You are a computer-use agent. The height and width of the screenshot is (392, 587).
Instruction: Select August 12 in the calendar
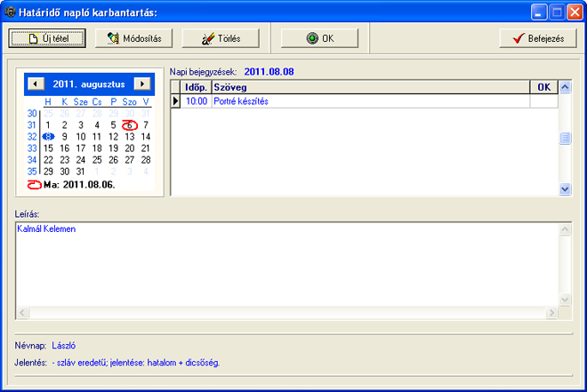click(x=114, y=137)
